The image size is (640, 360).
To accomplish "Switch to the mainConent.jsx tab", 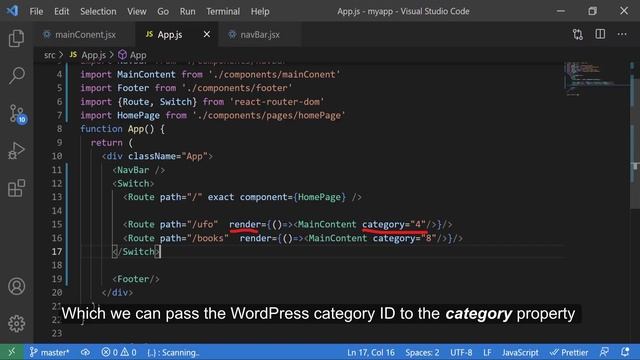I will point(84,34).
